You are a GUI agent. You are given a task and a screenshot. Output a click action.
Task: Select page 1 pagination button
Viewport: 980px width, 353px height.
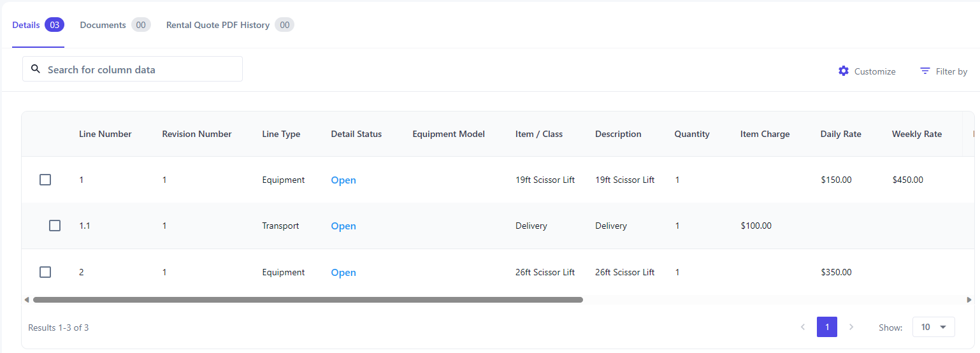pyautogui.click(x=827, y=327)
